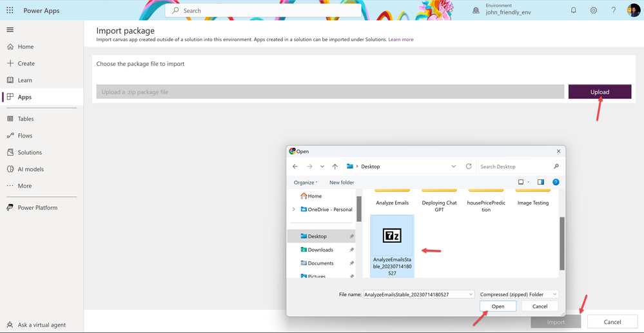Select Desktop in dialog navigation tree
644x333 pixels.
coord(321,236)
